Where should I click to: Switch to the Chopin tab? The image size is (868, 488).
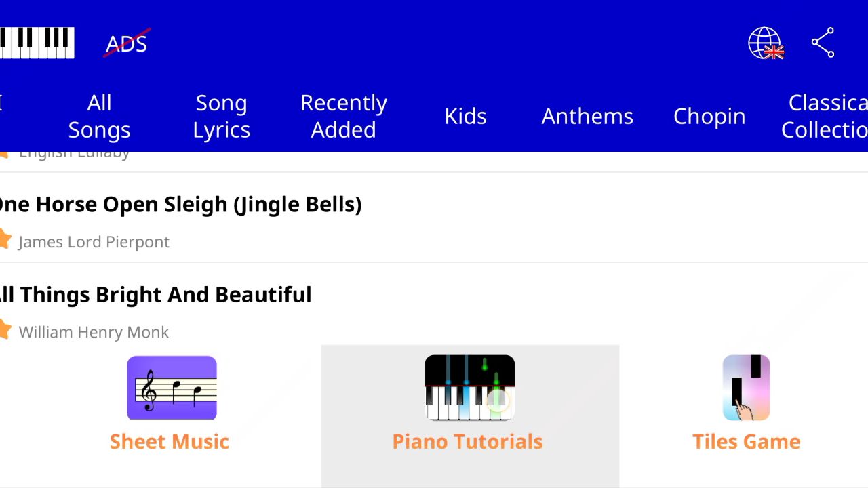(709, 117)
